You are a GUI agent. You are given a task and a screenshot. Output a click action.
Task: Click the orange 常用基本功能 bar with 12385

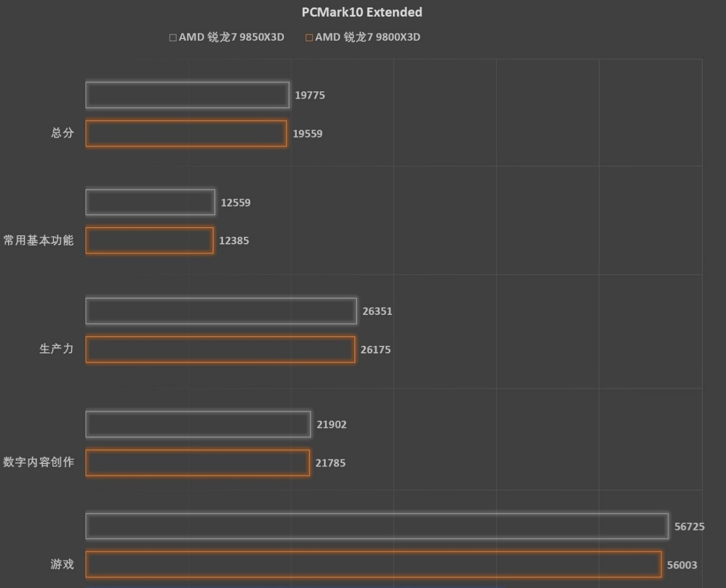150,240
